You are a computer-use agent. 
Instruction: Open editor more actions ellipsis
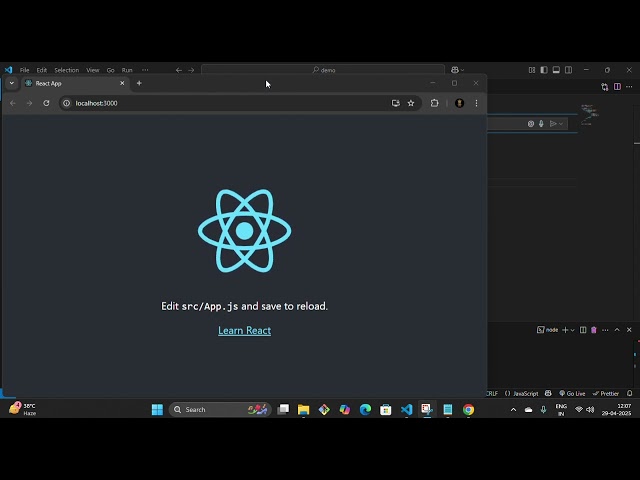(x=629, y=87)
